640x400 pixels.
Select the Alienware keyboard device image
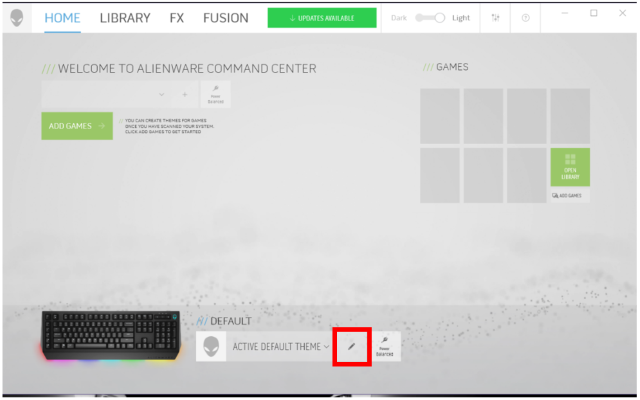coord(111,336)
